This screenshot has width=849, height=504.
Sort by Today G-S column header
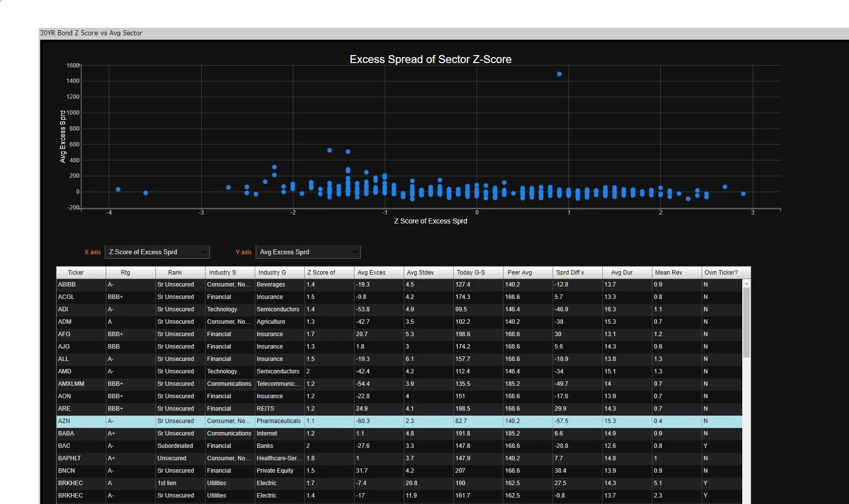click(478, 273)
